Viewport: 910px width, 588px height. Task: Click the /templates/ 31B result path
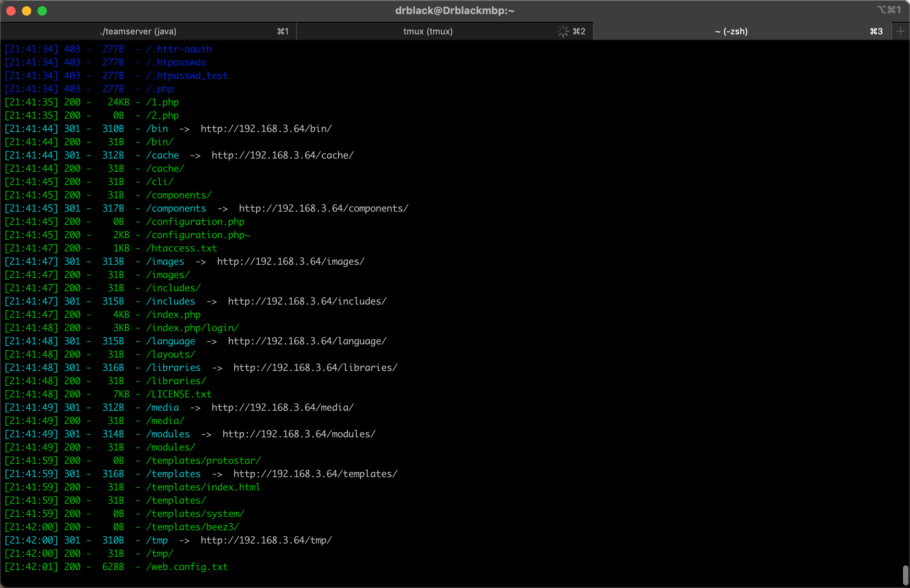coord(176,501)
